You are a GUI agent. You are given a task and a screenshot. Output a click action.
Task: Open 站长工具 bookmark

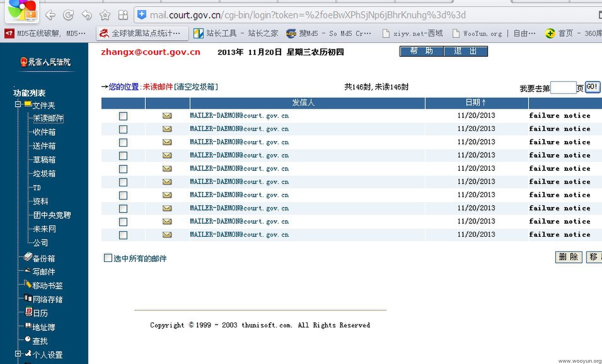[x=236, y=33]
